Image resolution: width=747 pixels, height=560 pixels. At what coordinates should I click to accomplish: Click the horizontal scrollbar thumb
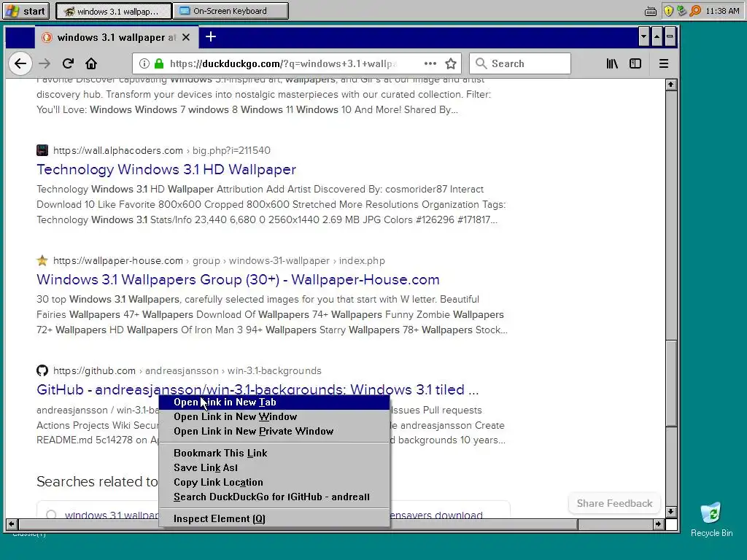[x=298, y=524]
